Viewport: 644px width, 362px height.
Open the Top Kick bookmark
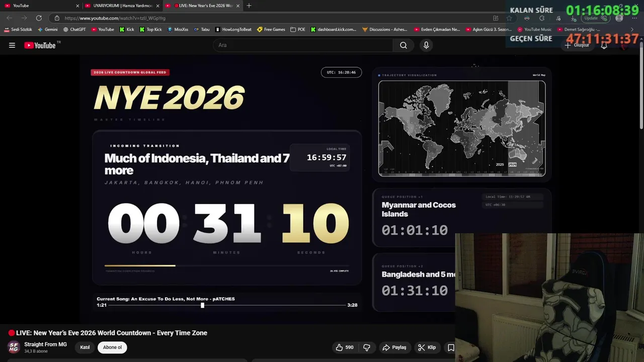[150, 30]
